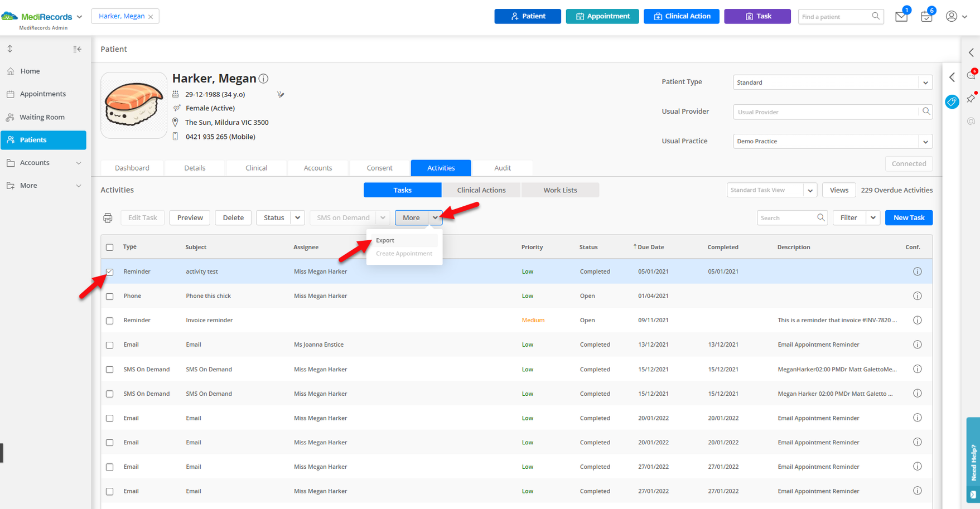The image size is (980, 509).
Task: Close the Harker, Megan patient tab
Action: point(151,17)
